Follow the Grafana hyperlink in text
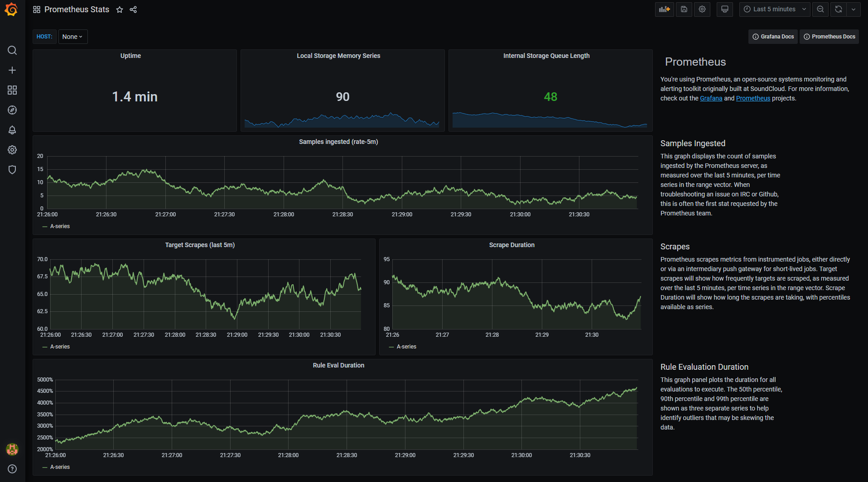This screenshot has width=868, height=482. pos(711,98)
